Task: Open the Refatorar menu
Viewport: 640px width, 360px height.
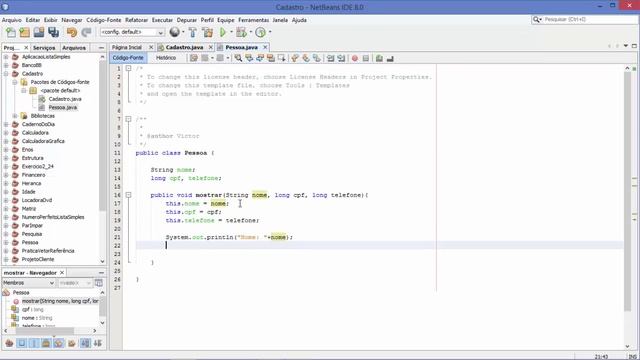Action: point(136,20)
